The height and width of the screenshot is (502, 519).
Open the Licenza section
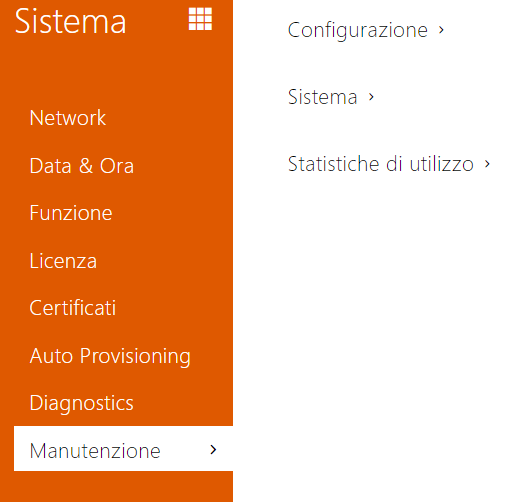coord(63,261)
